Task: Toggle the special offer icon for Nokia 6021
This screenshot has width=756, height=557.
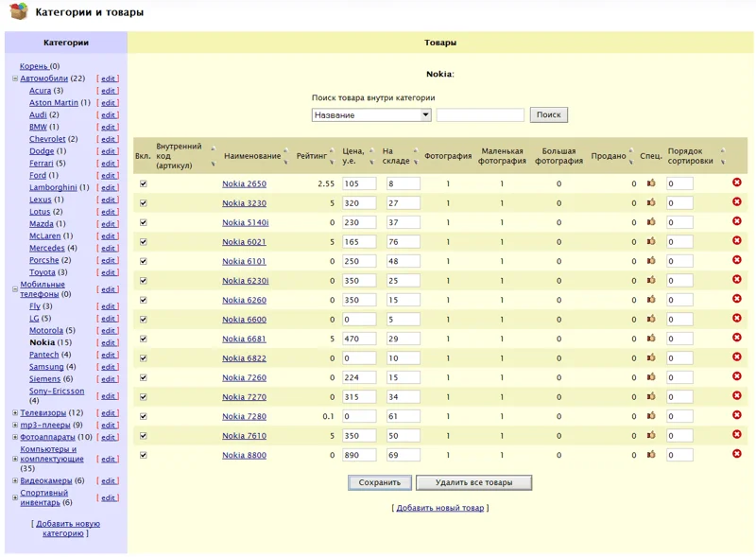Action: tap(651, 241)
